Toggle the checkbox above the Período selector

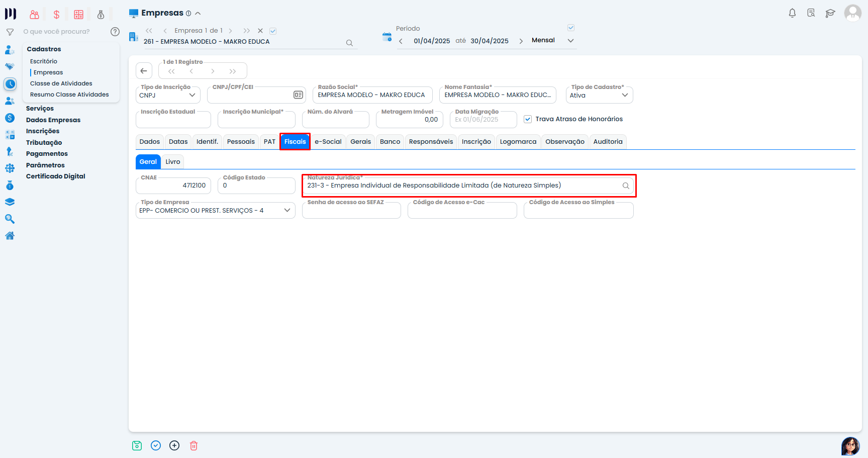[x=570, y=28]
